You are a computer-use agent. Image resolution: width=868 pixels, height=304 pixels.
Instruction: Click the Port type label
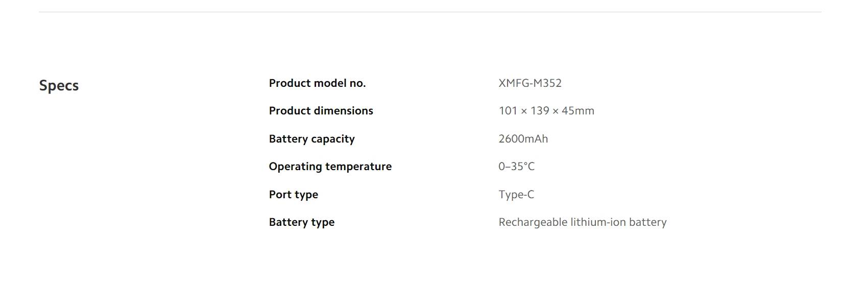[x=293, y=195]
